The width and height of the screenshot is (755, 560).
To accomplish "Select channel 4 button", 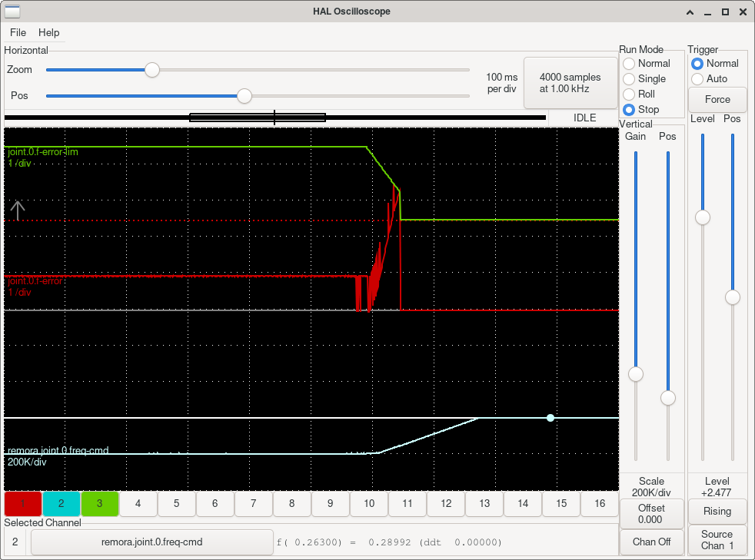I will 138,504.
